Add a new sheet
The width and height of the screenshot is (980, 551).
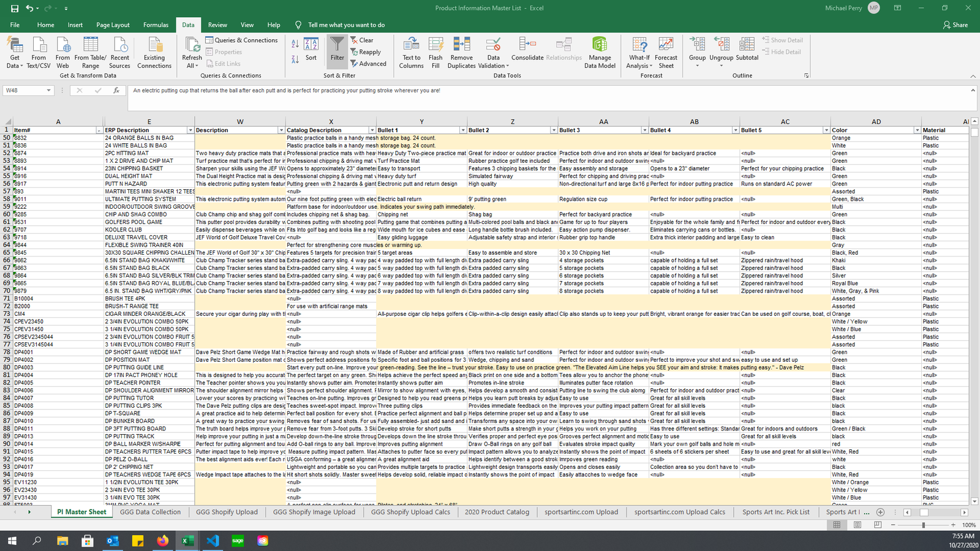pos(880,512)
